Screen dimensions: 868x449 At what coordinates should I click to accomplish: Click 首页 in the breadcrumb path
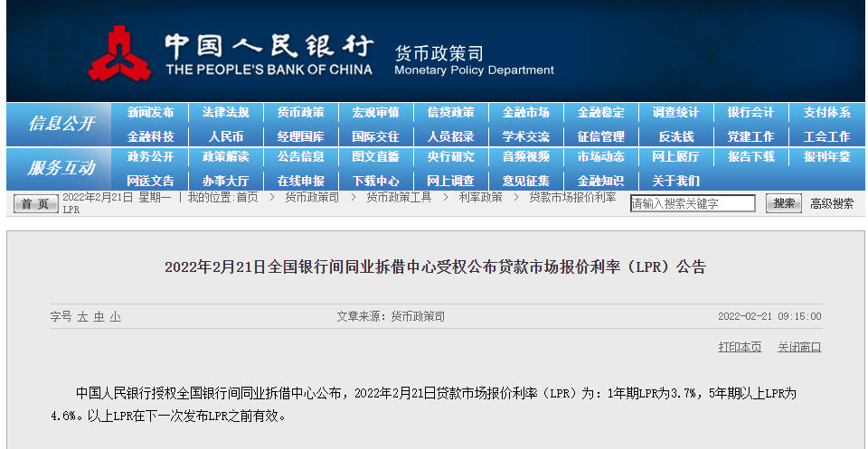tap(248, 198)
